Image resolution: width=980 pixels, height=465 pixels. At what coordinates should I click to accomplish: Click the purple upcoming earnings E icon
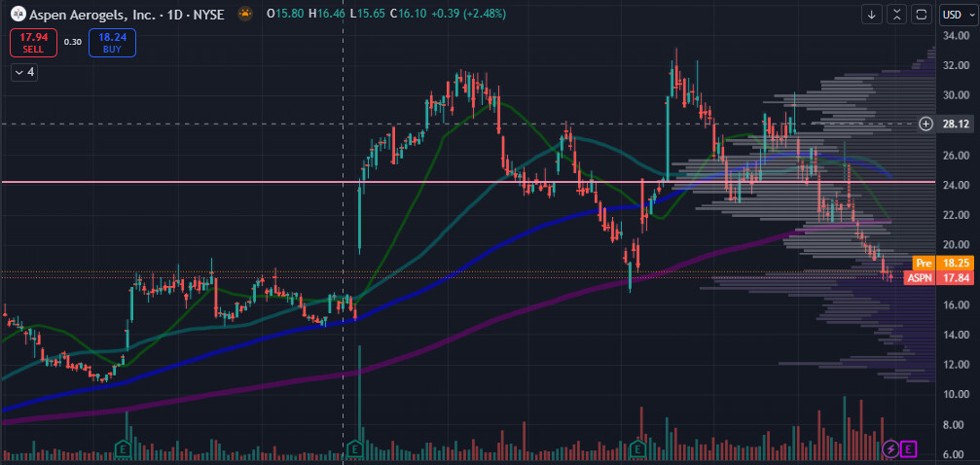click(x=910, y=448)
